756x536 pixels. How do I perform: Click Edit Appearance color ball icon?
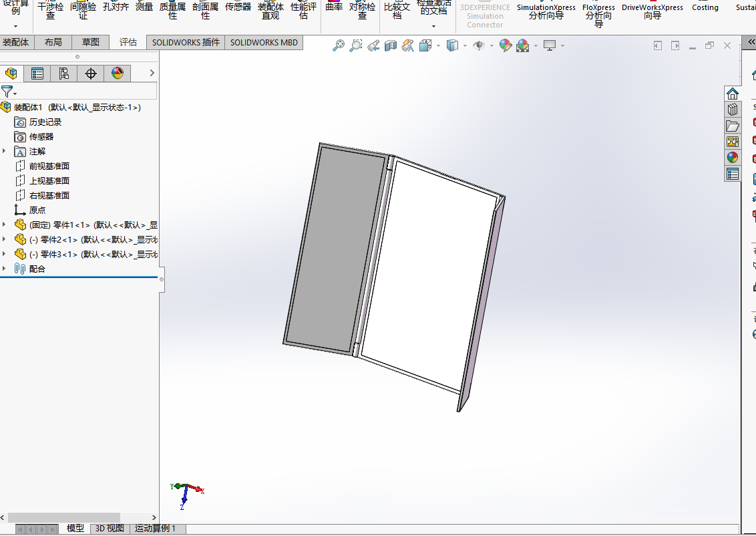506,45
